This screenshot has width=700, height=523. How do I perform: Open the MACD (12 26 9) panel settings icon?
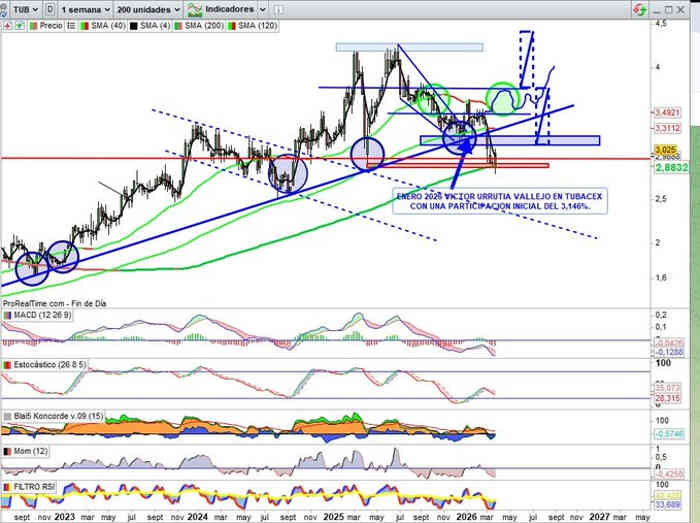tap(6, 316)
